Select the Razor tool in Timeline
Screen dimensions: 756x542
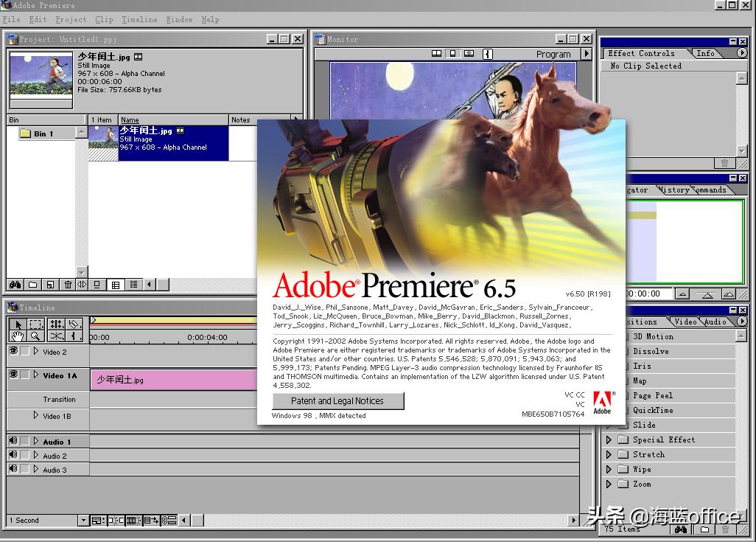pyautogui.click(x=74, y=324)
